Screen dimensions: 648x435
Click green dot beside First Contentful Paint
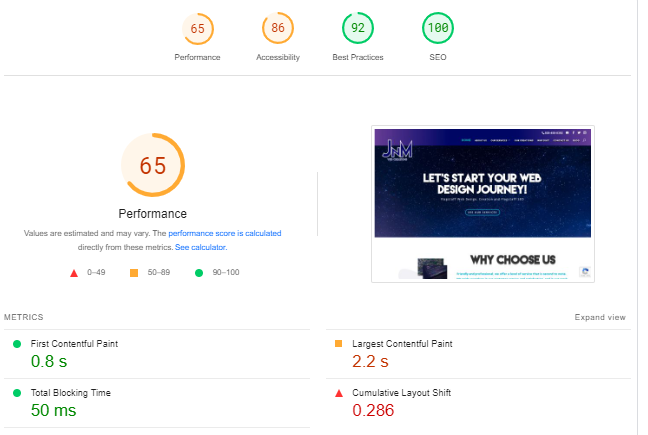[17, 344]
